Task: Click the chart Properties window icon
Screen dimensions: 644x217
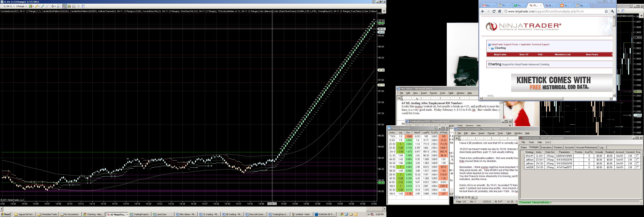Action: pos(83,6)
